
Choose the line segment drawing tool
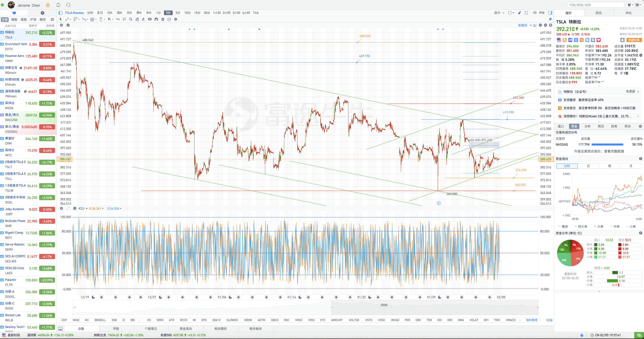[67, 19]
